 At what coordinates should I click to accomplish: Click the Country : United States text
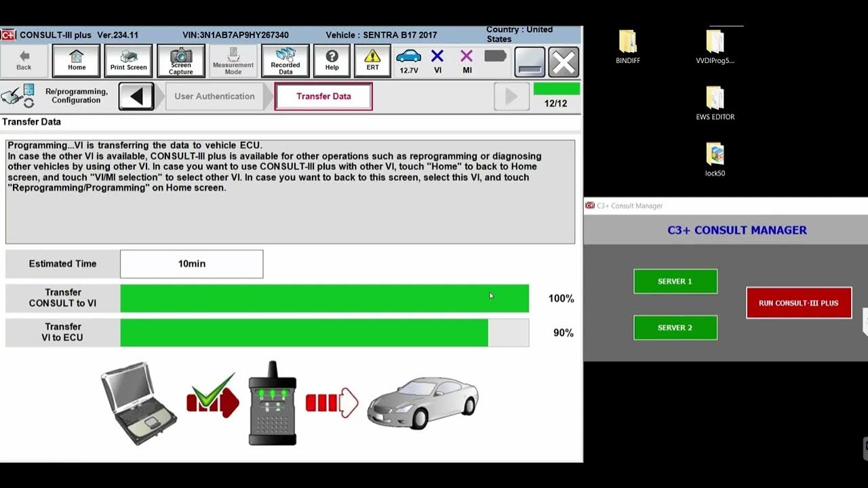(519, 35)
